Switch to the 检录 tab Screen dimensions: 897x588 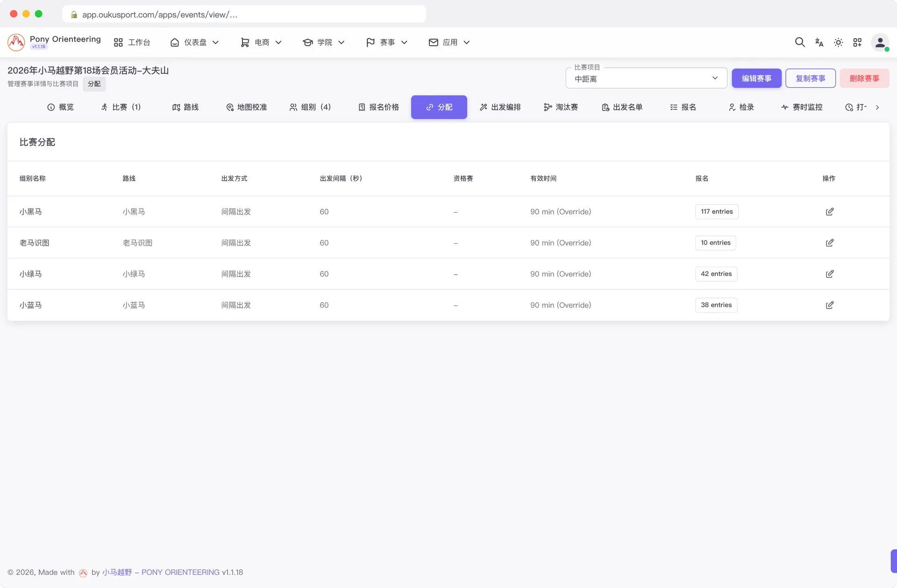(x=741, y=107)
